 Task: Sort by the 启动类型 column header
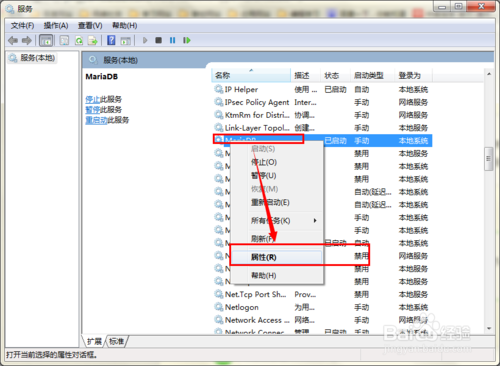point(373,75)
